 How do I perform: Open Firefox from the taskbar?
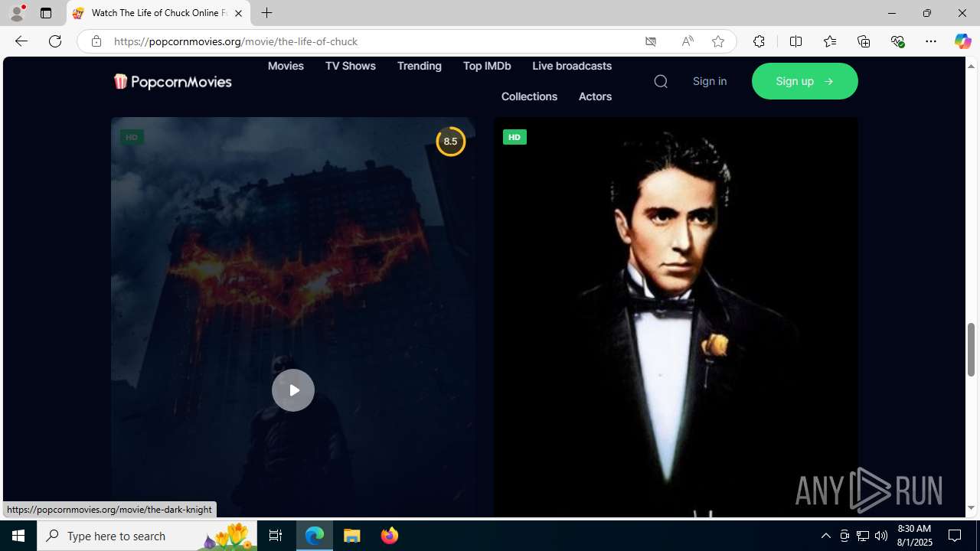(x=389, y=536)
